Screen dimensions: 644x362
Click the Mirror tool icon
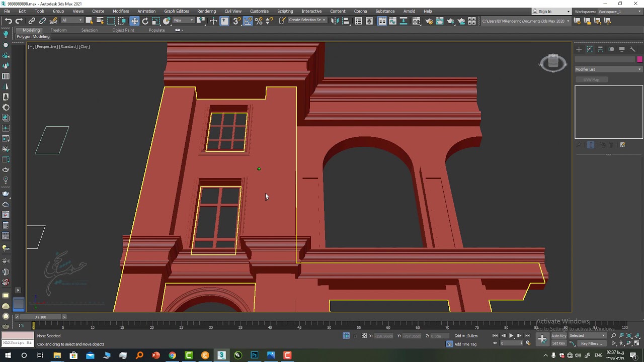[x=335, y=21]
